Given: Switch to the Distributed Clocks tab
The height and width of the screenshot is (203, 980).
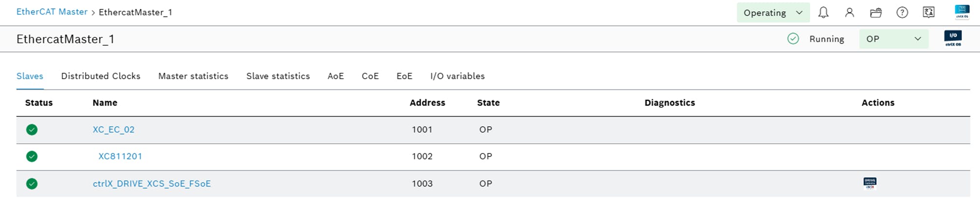Looking at the screenshot, I should pyautogui.click(x=101, y=76).
